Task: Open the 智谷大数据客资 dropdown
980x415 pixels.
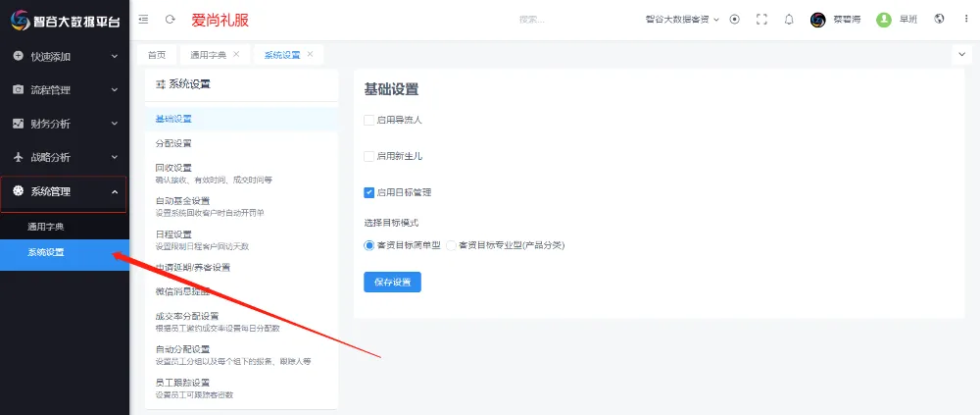Action: (x=682, y=20)
